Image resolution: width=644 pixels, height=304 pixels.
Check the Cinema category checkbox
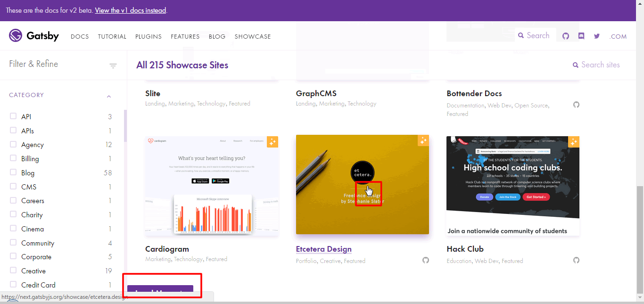(x=13, y=229)
